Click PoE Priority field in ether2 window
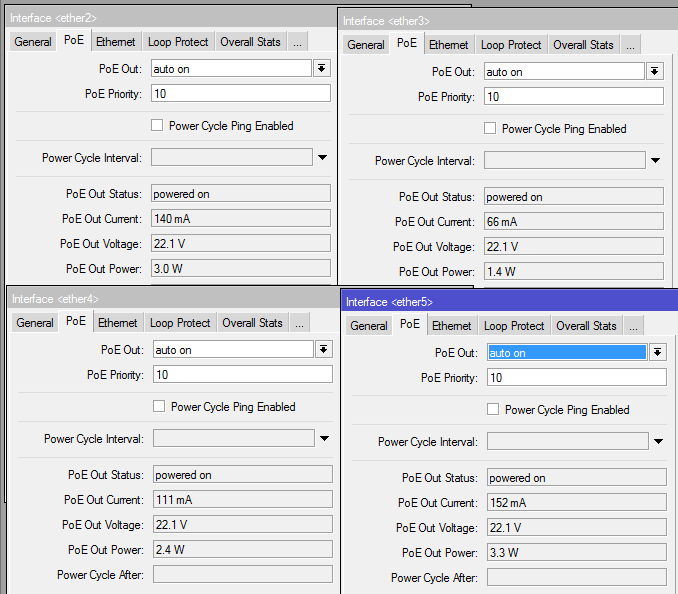 240,93
